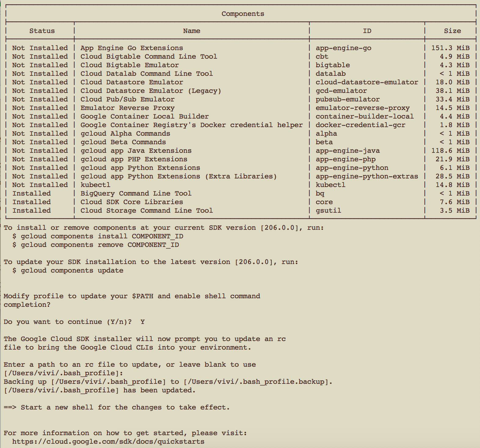Click 'gcloud components remove COMPONENT_ID' command

(x=100, y=245)
